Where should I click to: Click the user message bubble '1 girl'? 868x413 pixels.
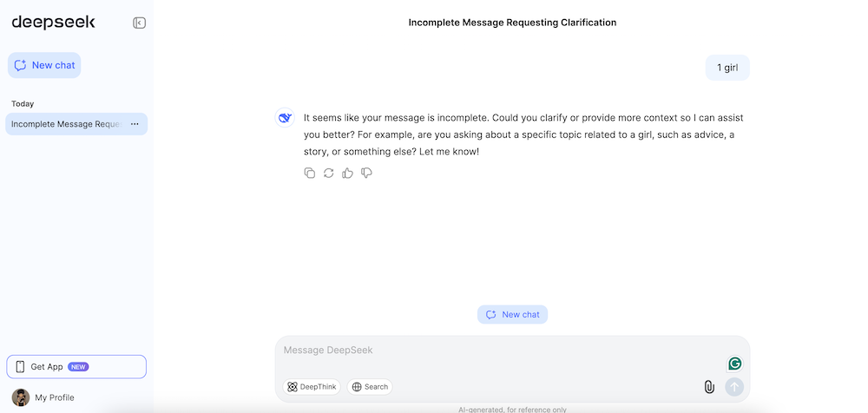(x=727, y=68)
